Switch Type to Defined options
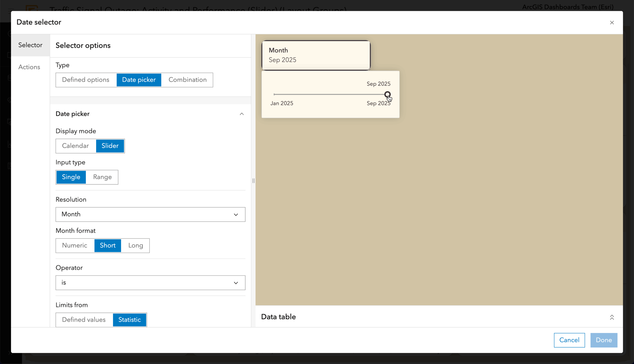634x364 pixels. [x=85, y=80]
